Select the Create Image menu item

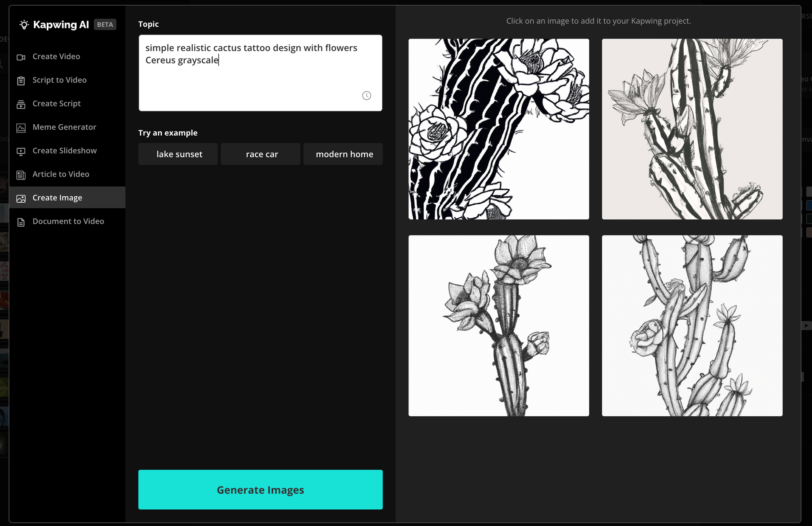pos(57,198)
